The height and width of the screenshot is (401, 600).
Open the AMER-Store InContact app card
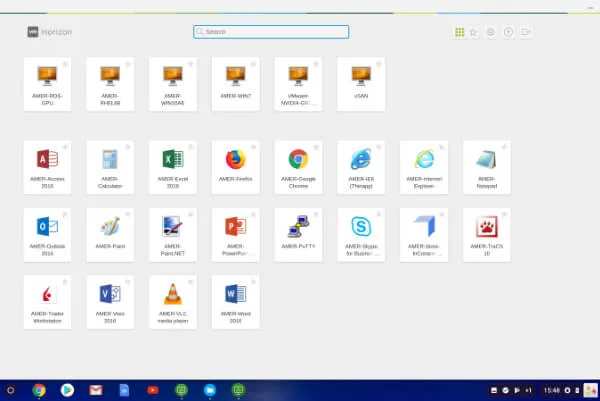coord(424,235)
